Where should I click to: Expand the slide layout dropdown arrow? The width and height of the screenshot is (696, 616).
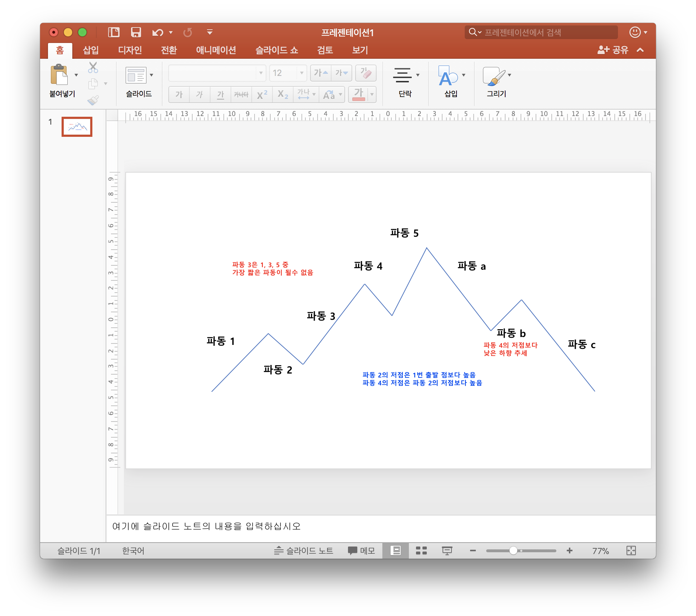coord(151,75)
